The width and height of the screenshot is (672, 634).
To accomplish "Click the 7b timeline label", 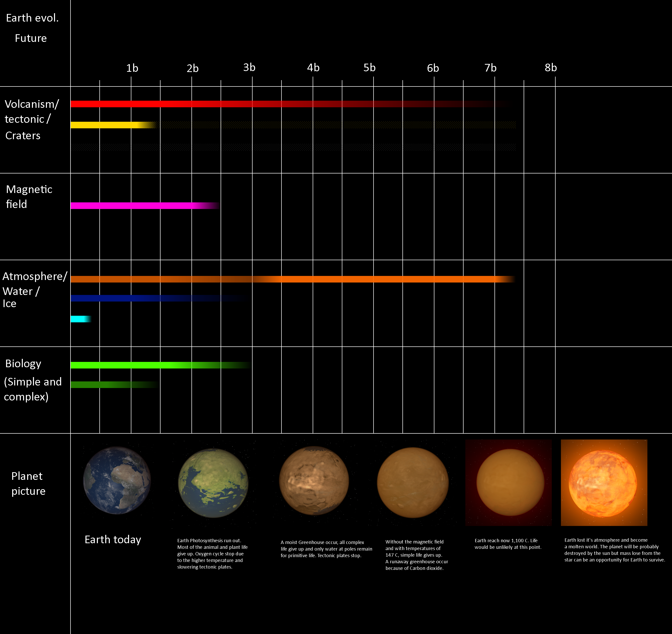I will [x=490, y=68].
